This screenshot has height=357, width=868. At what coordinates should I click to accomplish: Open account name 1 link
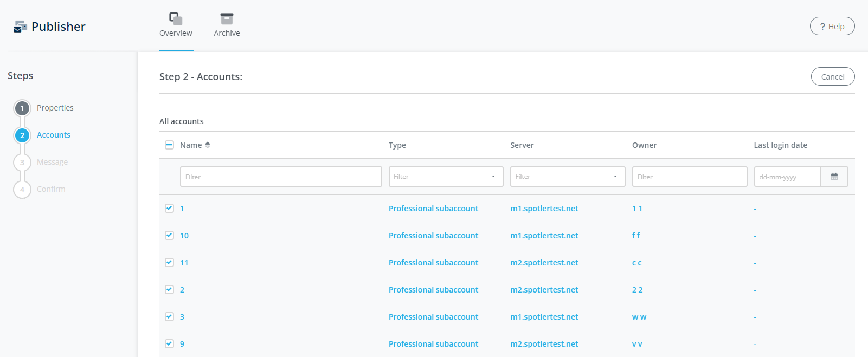(182, 209)
